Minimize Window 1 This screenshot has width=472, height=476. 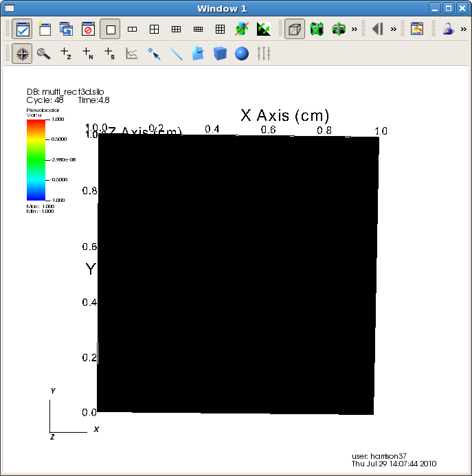[435, 8]
